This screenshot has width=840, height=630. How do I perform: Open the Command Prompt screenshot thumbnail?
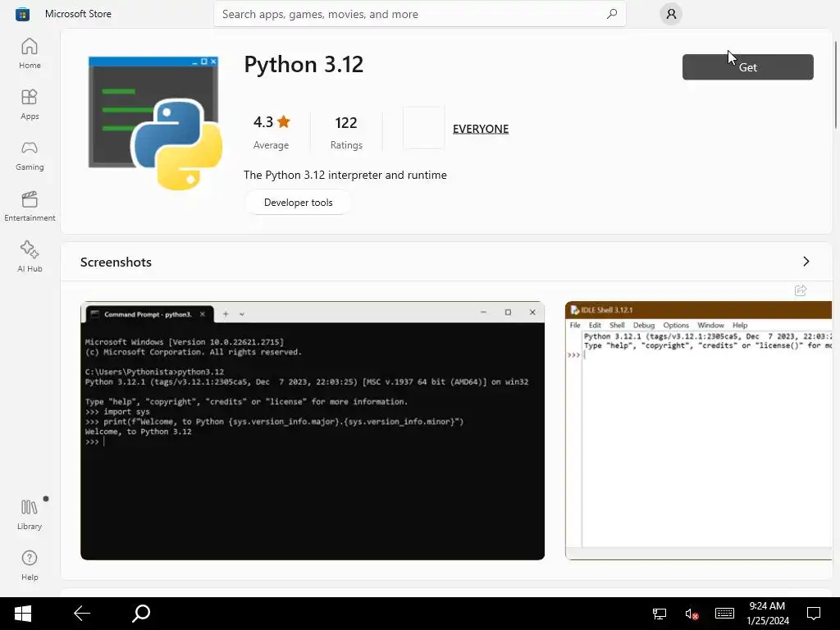click(313, 431)
